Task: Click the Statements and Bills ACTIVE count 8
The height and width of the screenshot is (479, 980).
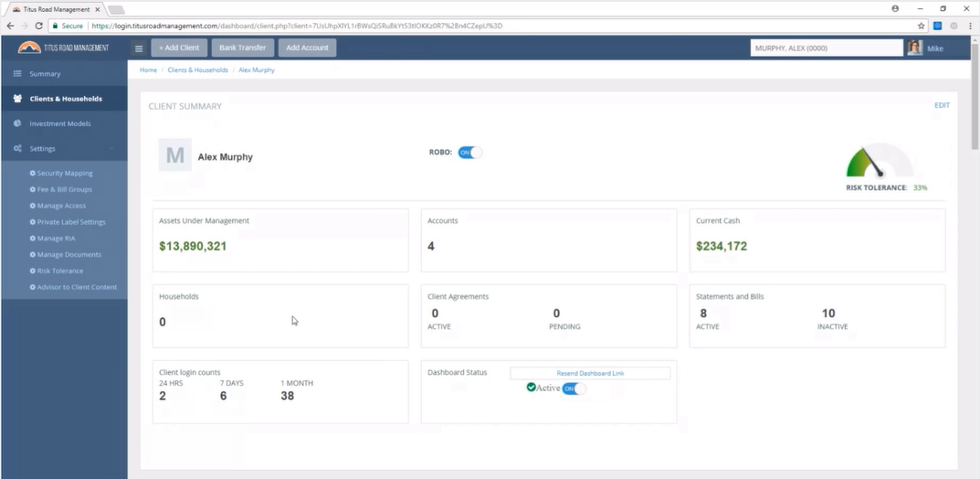Action: click(x=703, y=314)
